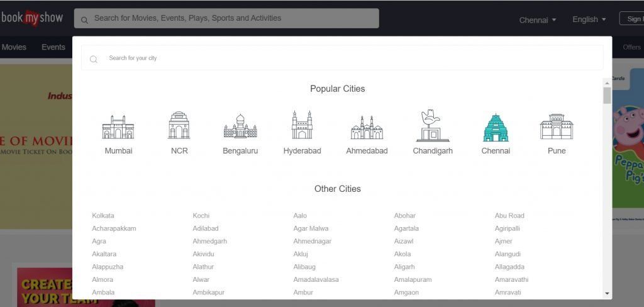Select the city Aligarh
Image resolution: width=644 pixels, height=307 pixels.
click(404, 267)
